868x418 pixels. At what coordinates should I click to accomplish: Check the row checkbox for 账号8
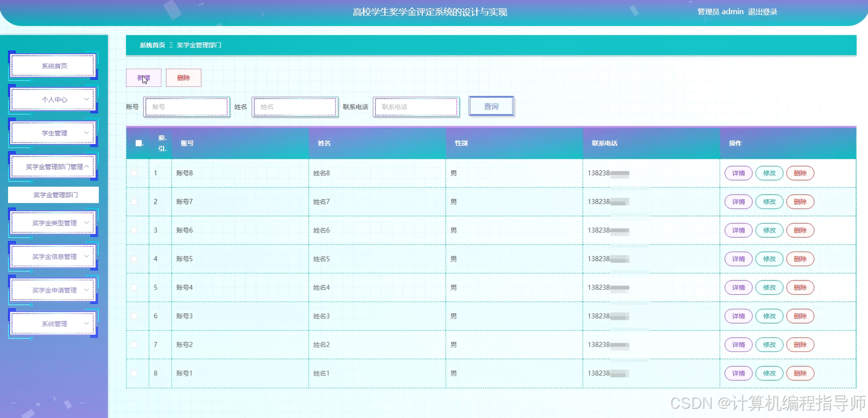coord(134,173)
